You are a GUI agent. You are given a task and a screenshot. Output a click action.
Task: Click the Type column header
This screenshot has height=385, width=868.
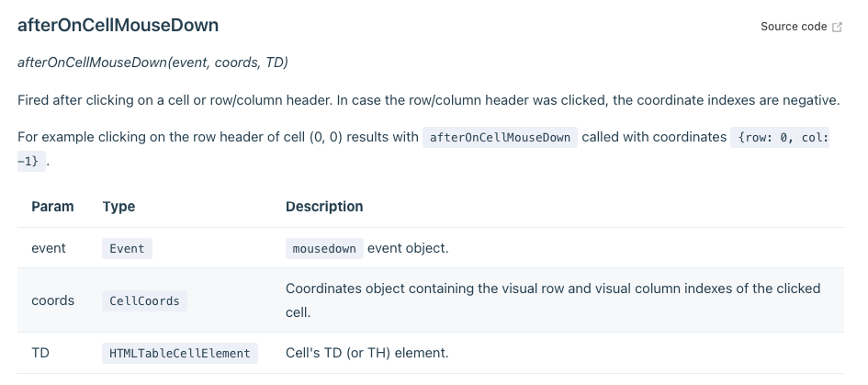click(119, 207)
